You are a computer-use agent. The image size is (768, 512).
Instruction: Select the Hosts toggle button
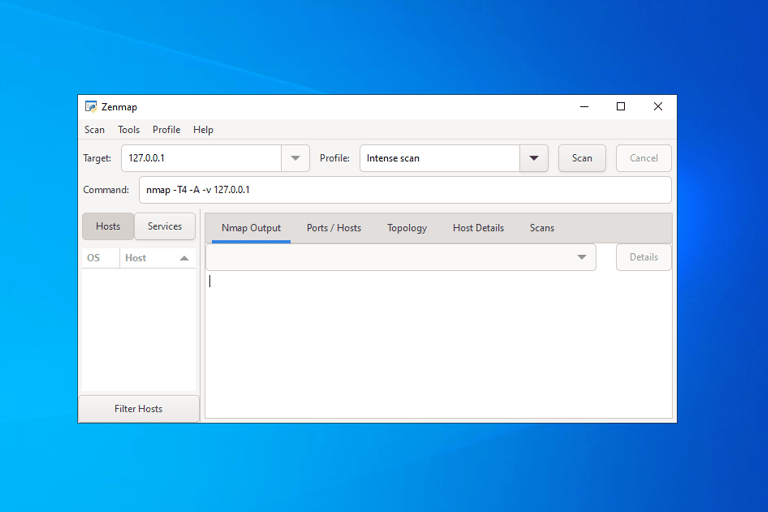(108, 226)
